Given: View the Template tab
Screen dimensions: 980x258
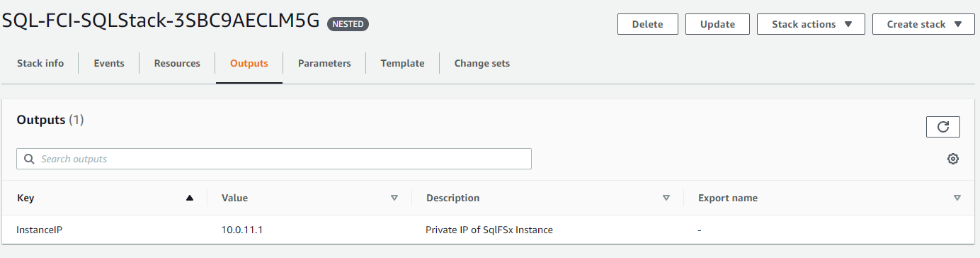Looking at the screenshot, I should click(x=402, y=63).
